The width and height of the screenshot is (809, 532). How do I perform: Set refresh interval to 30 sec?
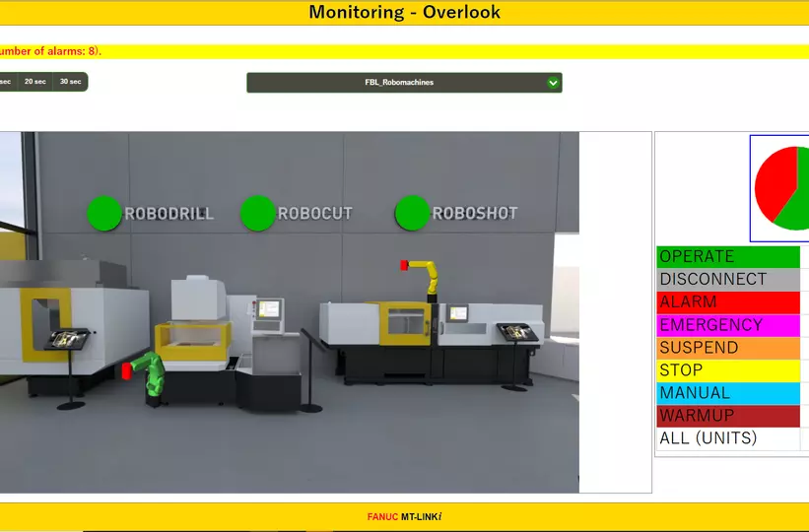[x=71, y=82]
